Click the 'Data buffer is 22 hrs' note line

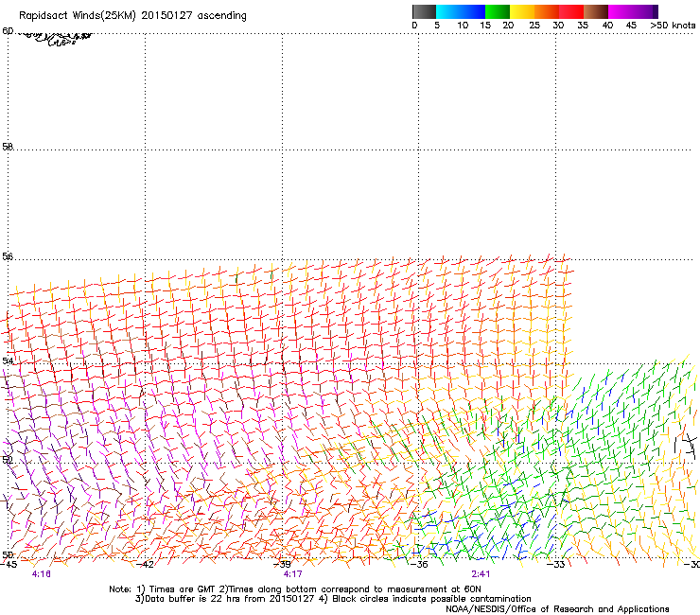tap(333, 599)
